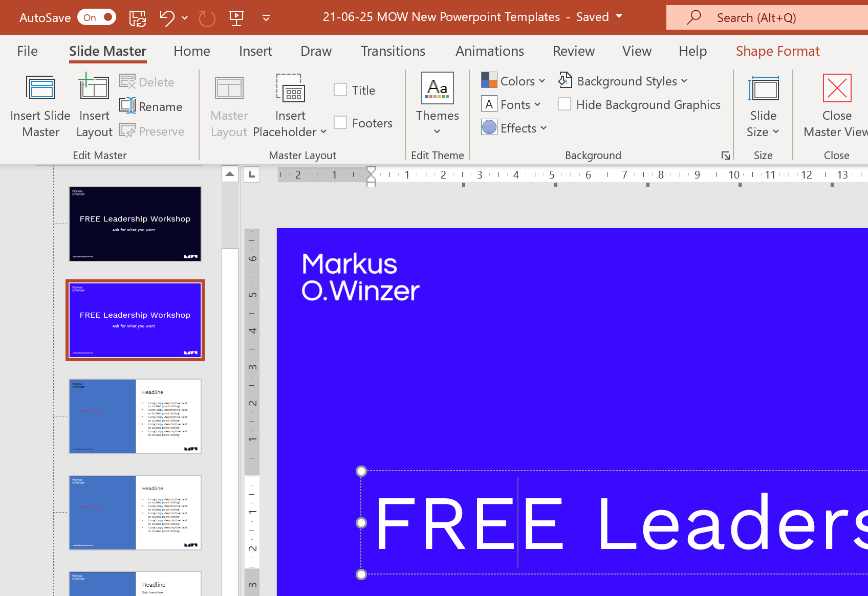Open the Effects dropdown
The height and width of the screenshot is (596, 868).
(x=514, y=128)
